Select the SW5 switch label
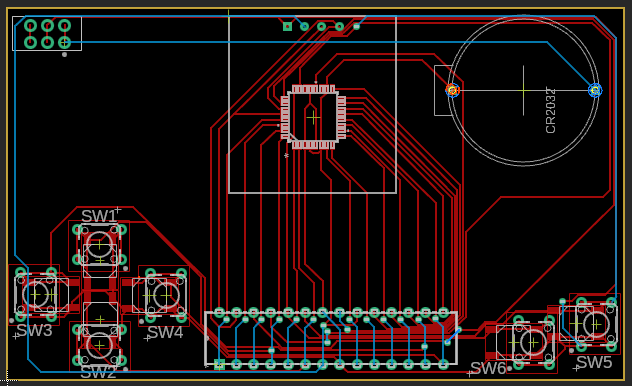Viewport: 632px width, 386px height. click(595, 363)
